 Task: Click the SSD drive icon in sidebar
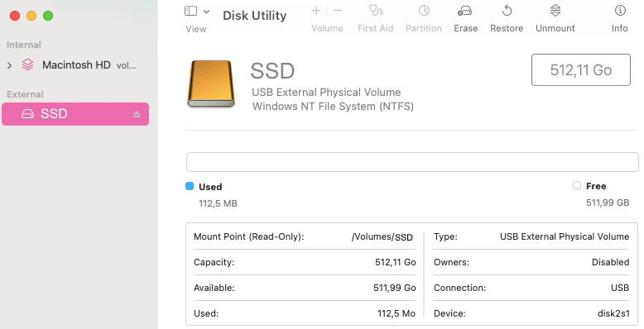27,114
